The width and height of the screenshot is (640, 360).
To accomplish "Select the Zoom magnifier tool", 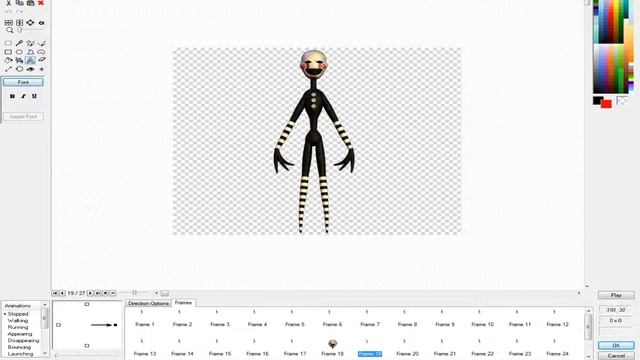I will [9, 30].
